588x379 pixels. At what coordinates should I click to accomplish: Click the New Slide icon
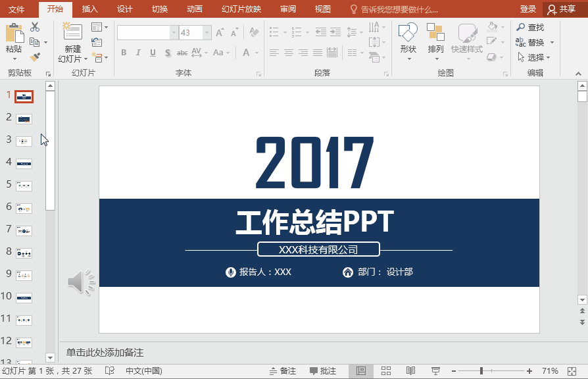coord(72,31)
